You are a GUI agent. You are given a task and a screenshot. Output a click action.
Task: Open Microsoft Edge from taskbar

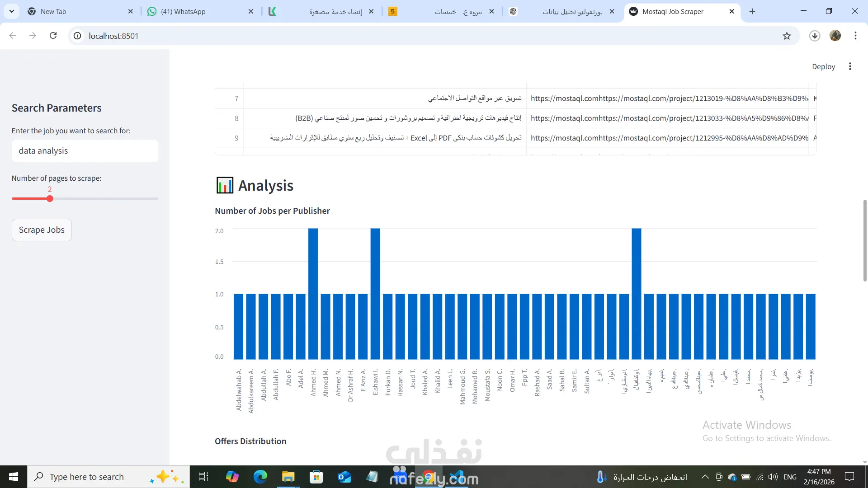coord(260,477)
